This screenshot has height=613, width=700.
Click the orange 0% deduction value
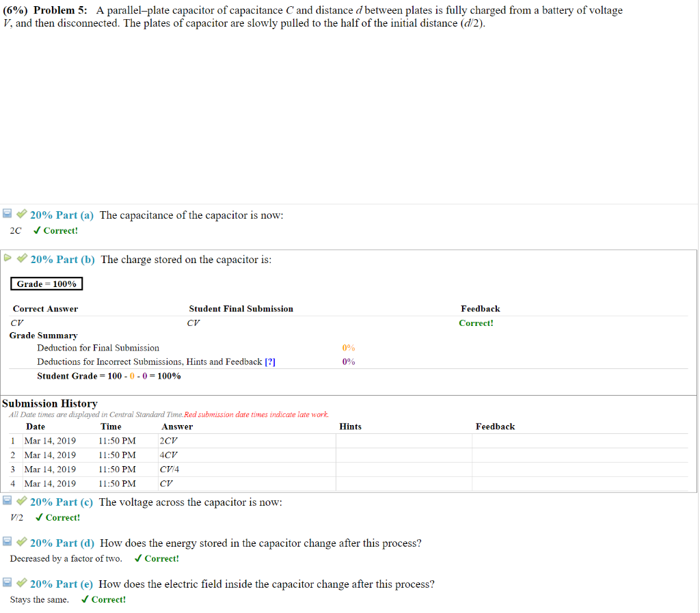click(349, 348)
